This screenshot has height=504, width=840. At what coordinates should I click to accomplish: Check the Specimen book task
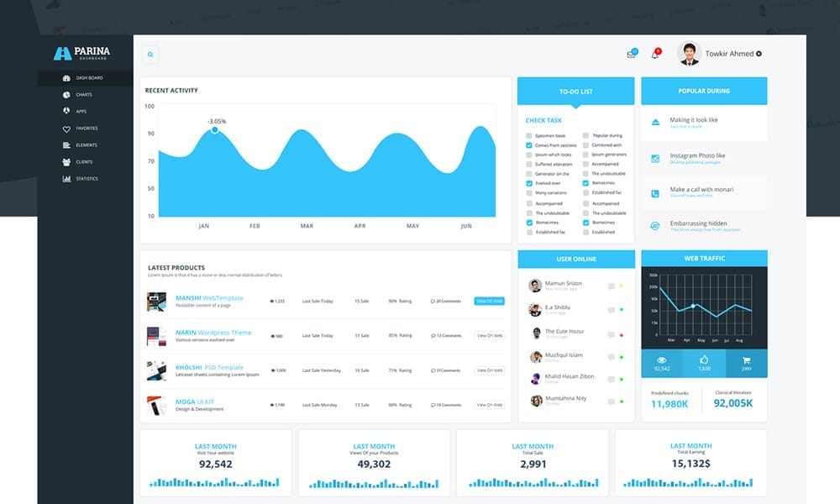pyautogui.click(x=529, y=135)
